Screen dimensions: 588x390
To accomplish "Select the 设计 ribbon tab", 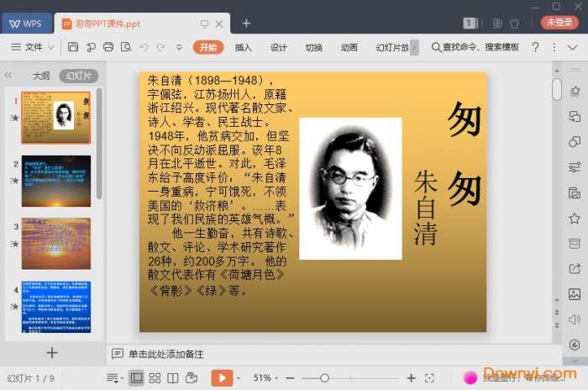I will click(x=278, y=47).
